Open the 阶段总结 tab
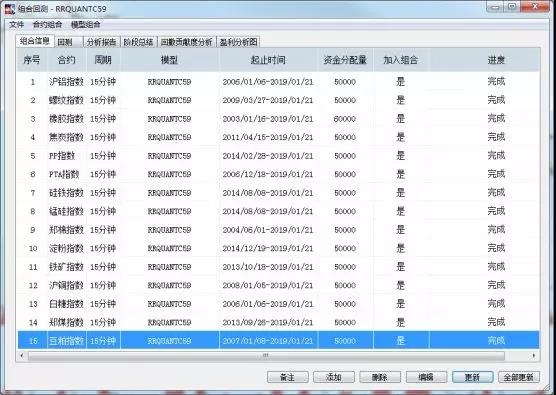 (x=139, y=42)
